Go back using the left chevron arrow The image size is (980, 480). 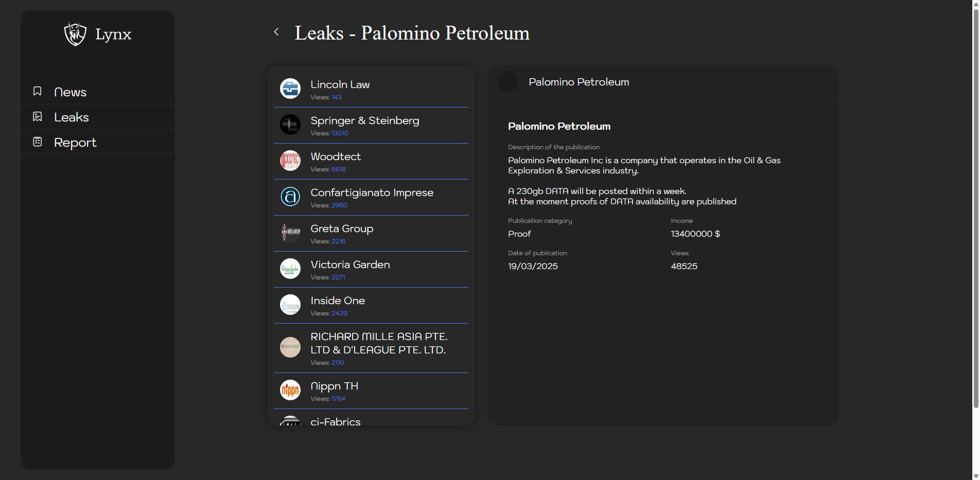(x=276, y=32)
